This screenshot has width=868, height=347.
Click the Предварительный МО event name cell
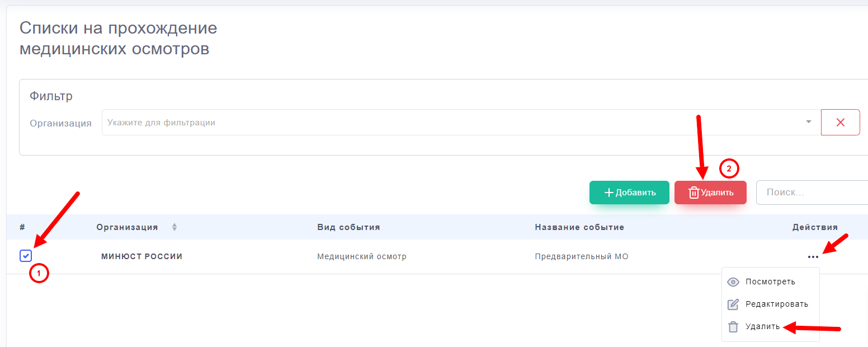click(581, 257)
